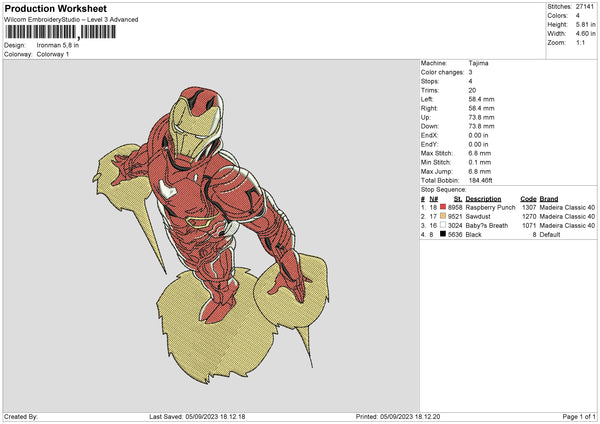Select the design name 'Ironman 5,8 in'

tap(58, 45)
